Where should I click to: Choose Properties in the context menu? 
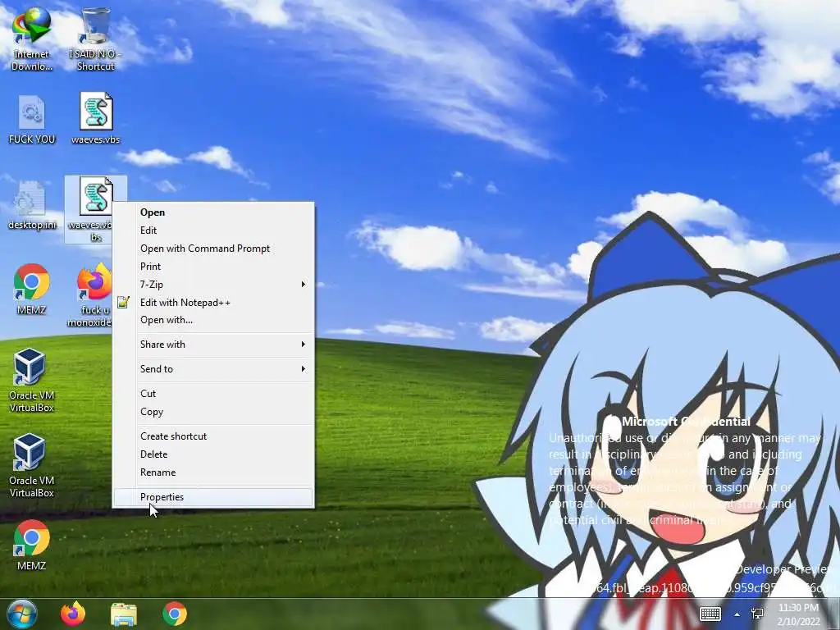[213, 497]
